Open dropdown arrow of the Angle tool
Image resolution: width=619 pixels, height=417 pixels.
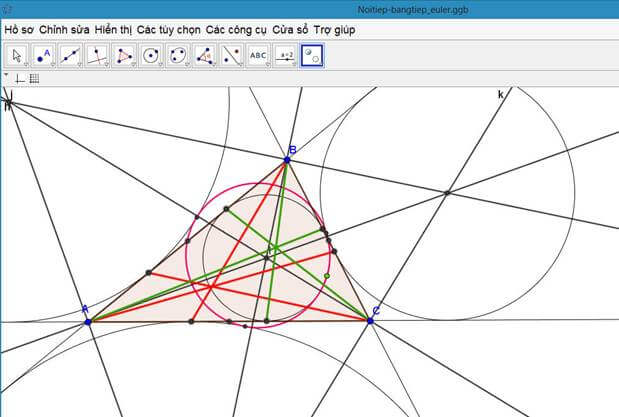coord(214,65)
